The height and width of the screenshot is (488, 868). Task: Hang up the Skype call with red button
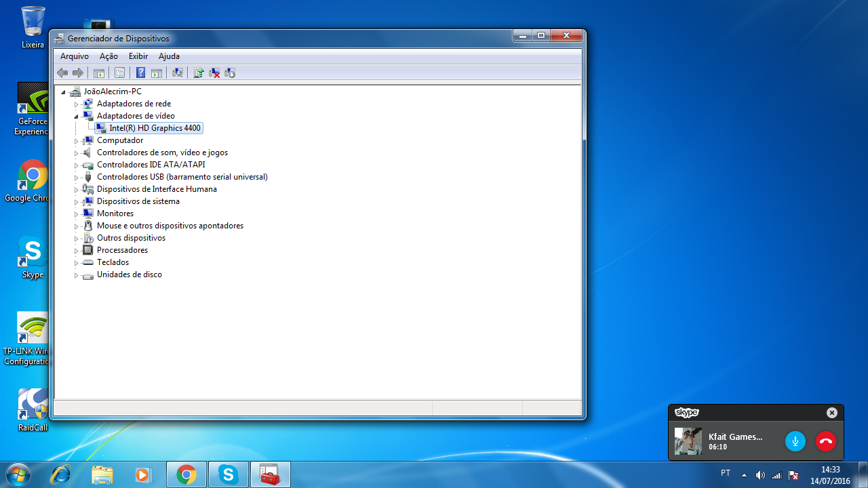click(826, 441)
